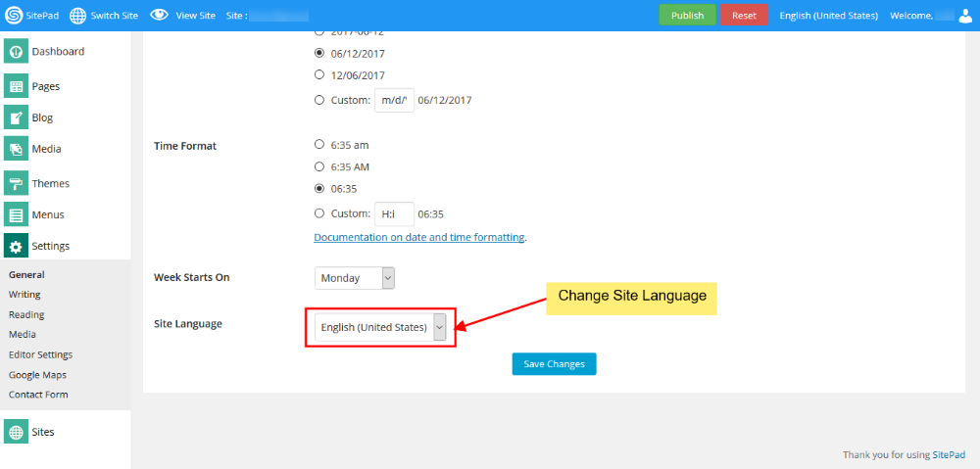The width and height of the screenshot is (980, 469).
Task: Click the user profile avatar icon
Action: [x=964, y=16]
